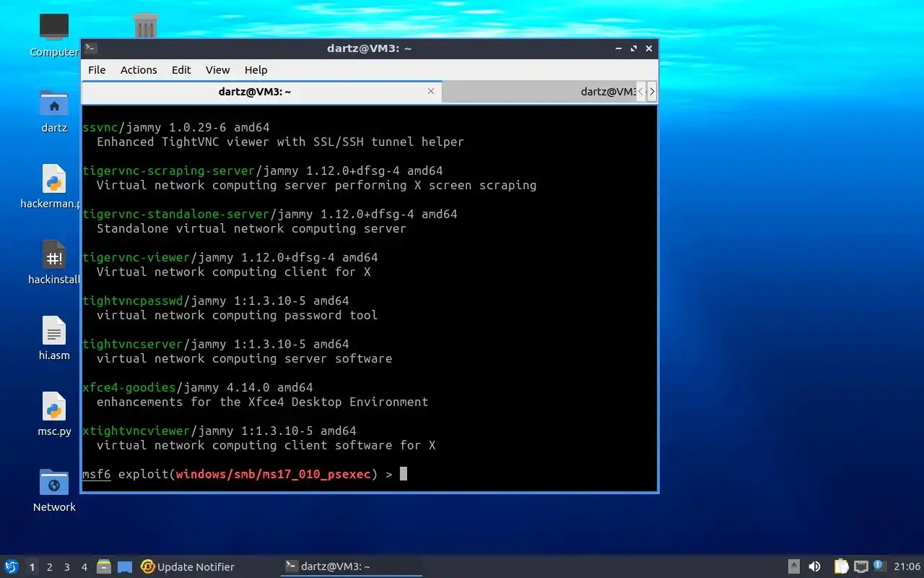
Task: Maximize the terminal window
Action: coord(634,48)
